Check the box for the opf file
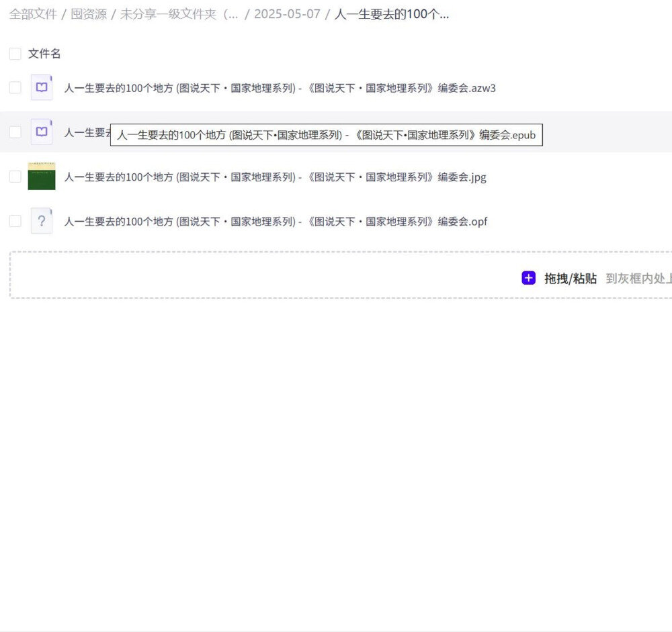Viewport: 672px width, 632px height. (15, 221)
